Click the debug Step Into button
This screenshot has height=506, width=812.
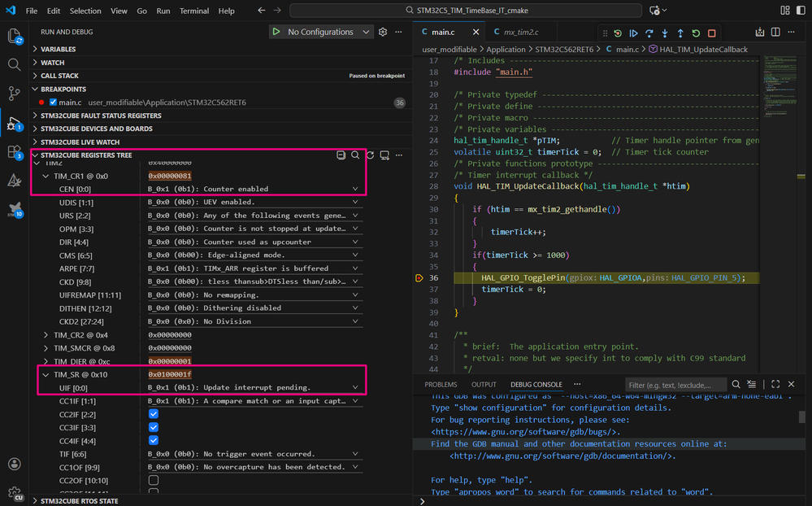click(x=665, y=33)
